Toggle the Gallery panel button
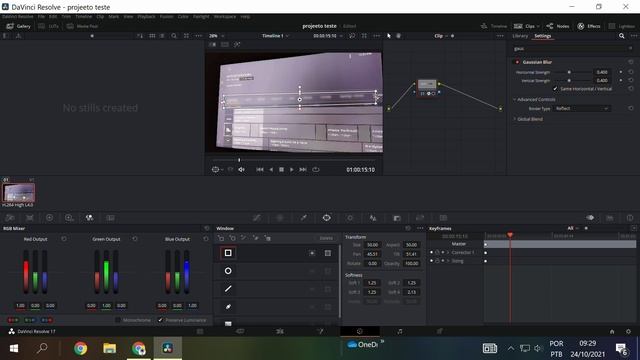Image resolution: width=640 pixels, height=360 pixels. pyautogui.click(x=19, y=26)
